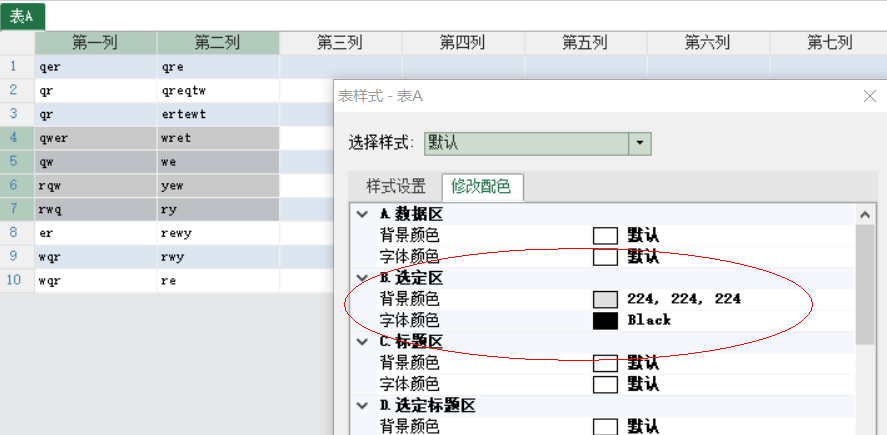Select the 第二列 column header
Screen dimensions: 887x435
pyautogui.click(x=218, y=42)
